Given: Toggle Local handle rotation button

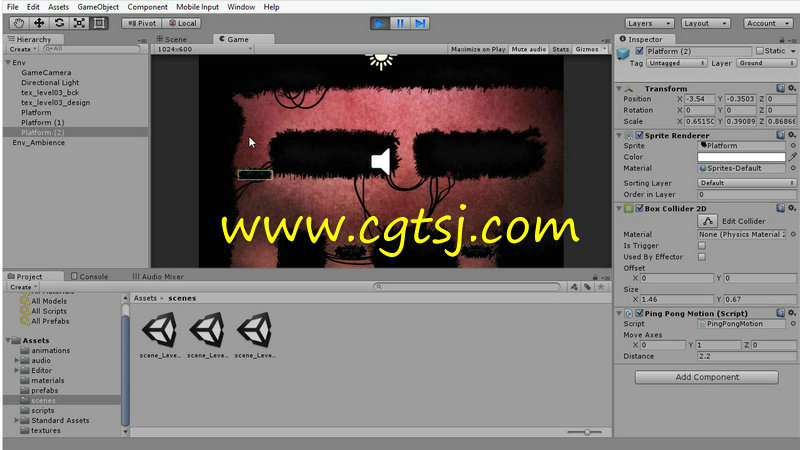Looking at the screenshot, I should click(182, 23).
